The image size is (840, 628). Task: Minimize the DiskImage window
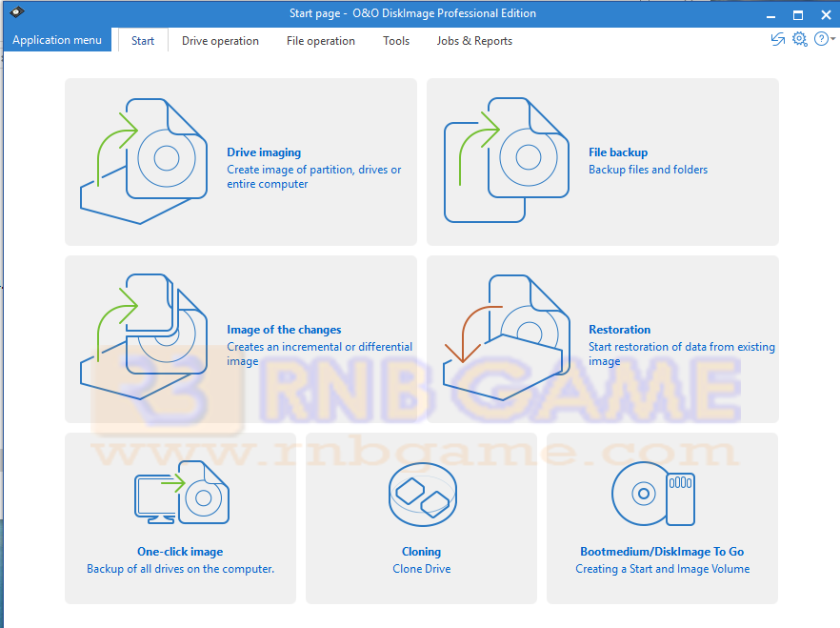pos(770,15)
